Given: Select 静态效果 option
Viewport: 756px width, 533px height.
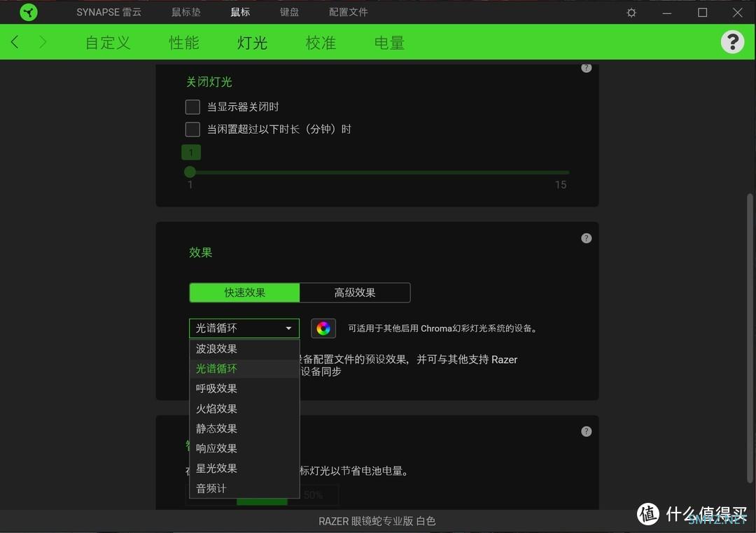Looking at the screenshot, I should pyautogui.click(x=244, y=429).
